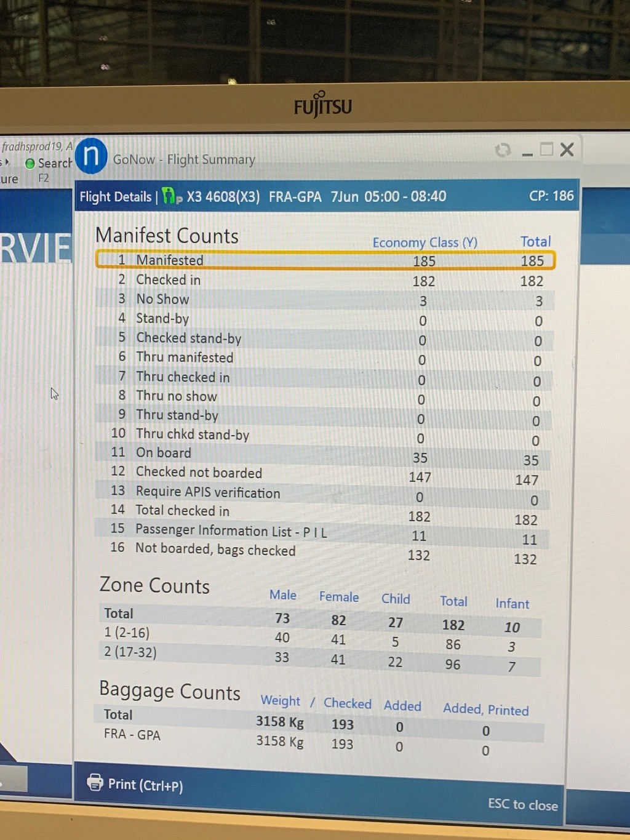Click the Infant column header in Zone Counts

[x=512, y=604]
